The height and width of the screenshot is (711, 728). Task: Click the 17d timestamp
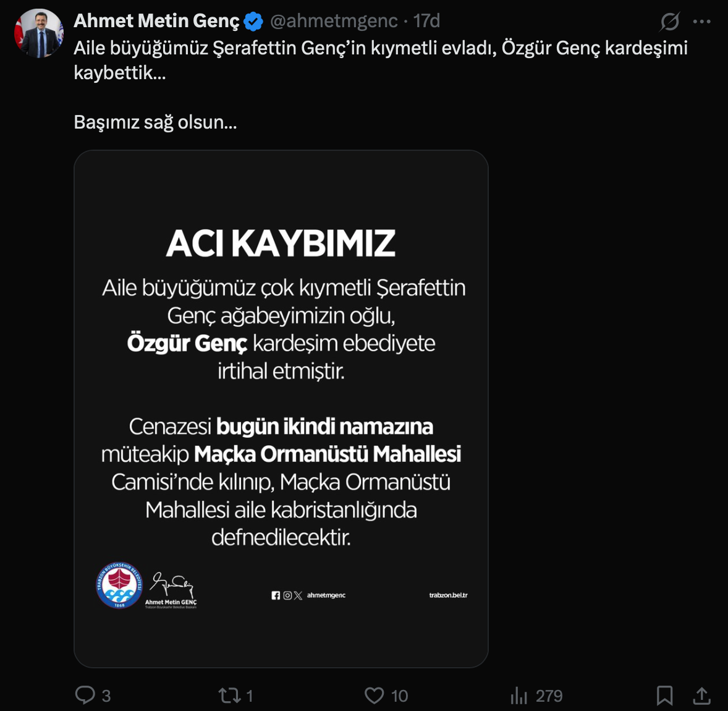coord(426,21)
